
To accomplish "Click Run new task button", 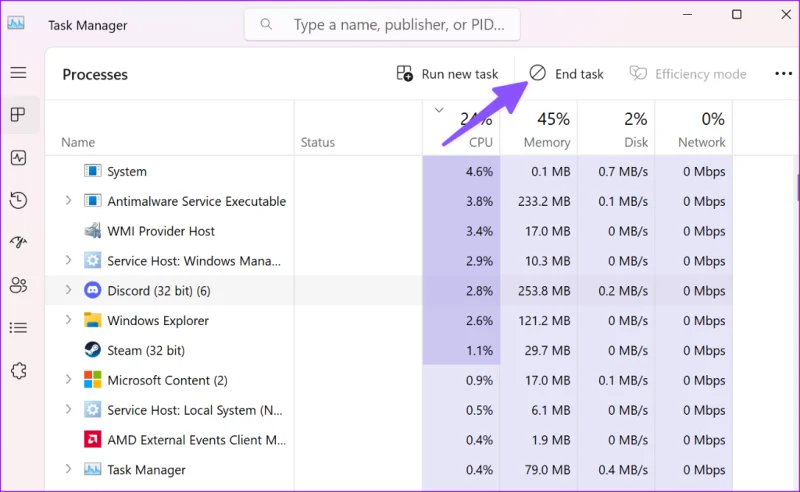I will pyautogui.click(x=447, y=74).
